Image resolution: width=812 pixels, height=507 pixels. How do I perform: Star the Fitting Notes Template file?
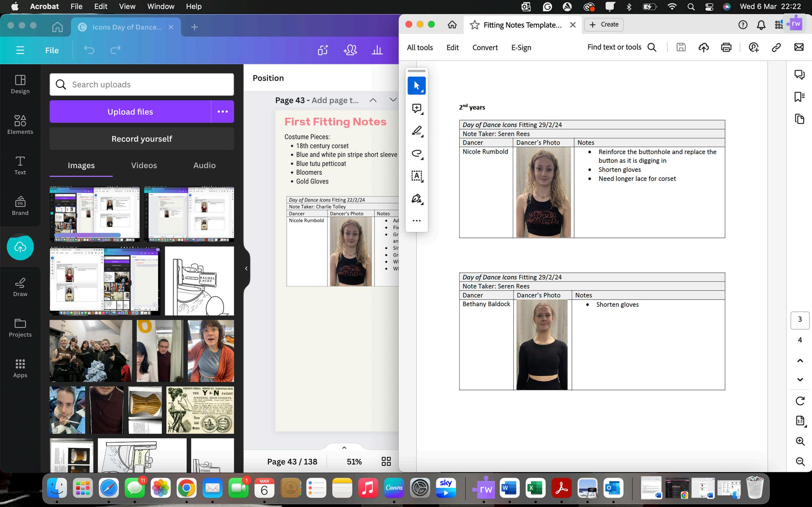474,25
